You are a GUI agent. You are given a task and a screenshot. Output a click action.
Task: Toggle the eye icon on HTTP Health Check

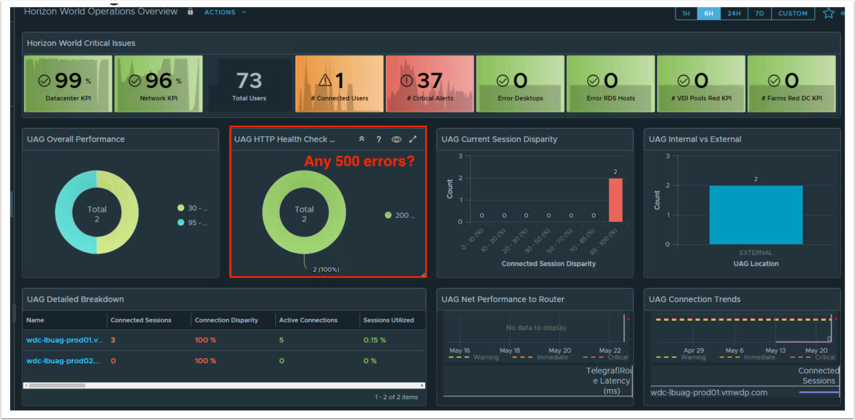click(x=396, y=140)
